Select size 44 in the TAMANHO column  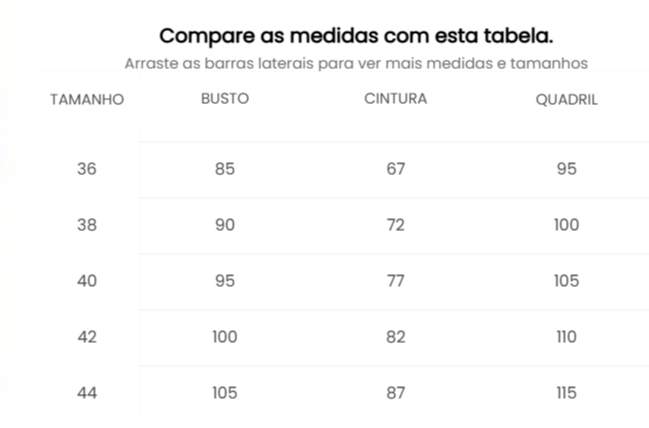pyautogui.click(x=87, y=393)
